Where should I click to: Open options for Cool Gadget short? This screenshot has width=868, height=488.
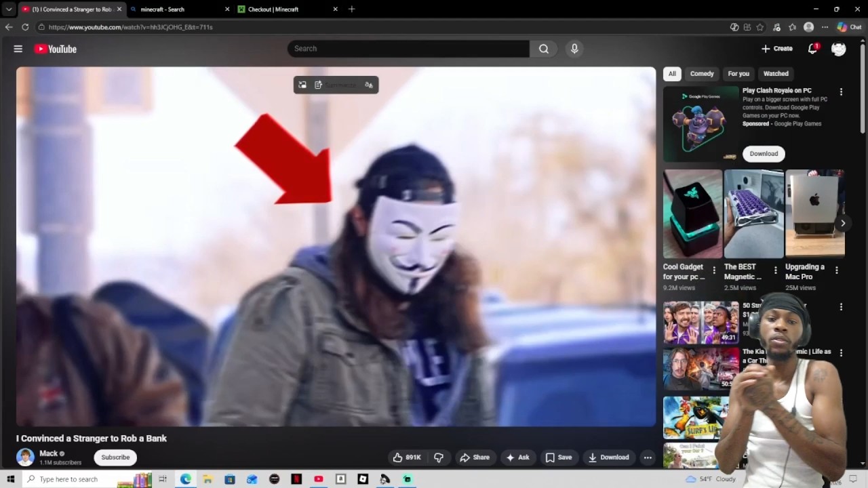point(713,270)
